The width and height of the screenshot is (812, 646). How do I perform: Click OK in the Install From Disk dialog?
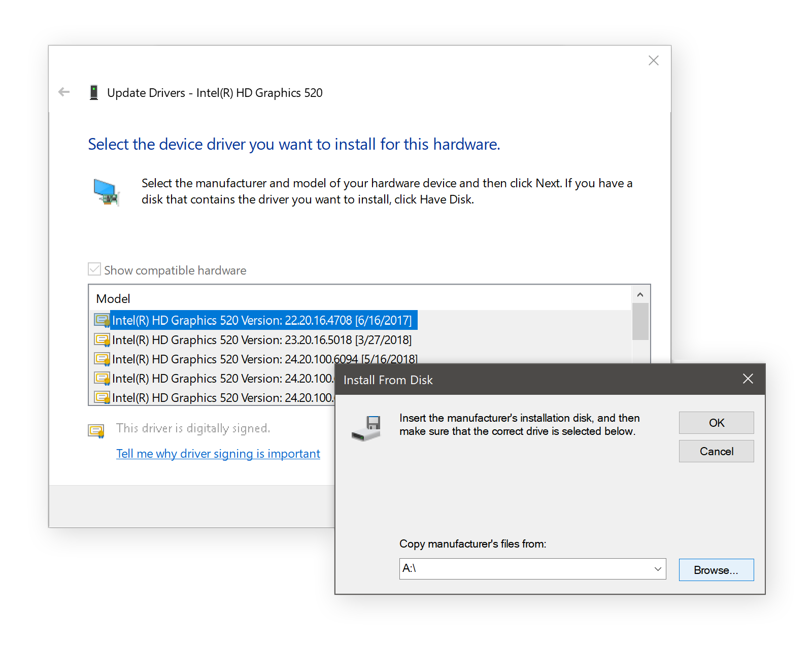click(x=716, y=422)
